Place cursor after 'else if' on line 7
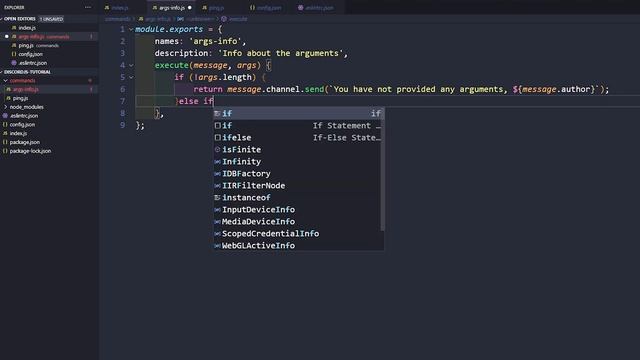The image size is (640, 360). pos(213,101)
